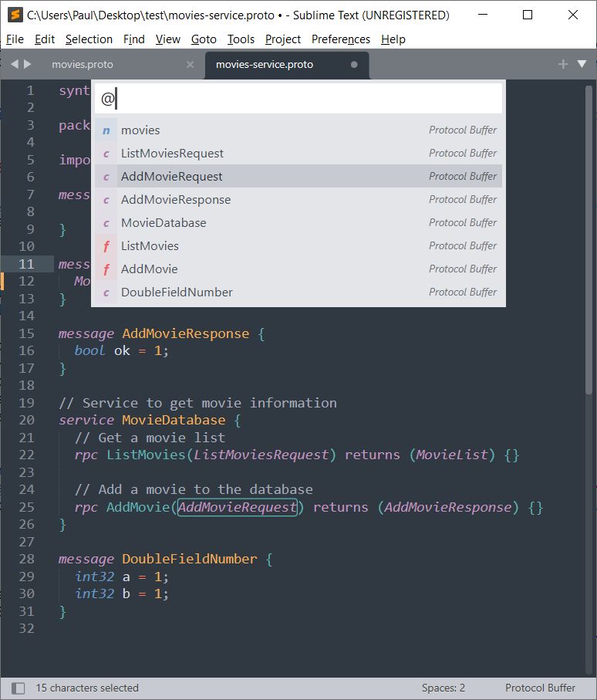Screen dimensions: 597x700
Task: Open the Goto menu
Action: tap(204, 39)
